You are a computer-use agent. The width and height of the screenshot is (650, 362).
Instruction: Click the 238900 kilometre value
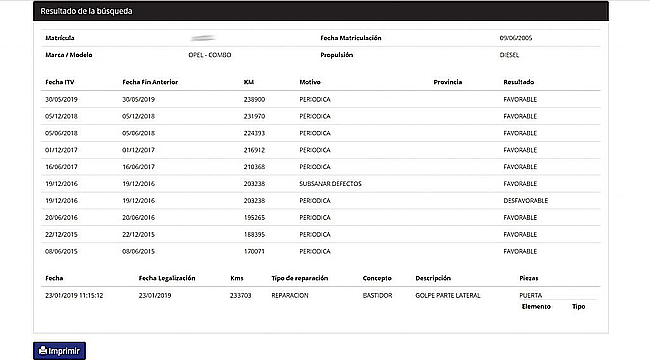[x=254, y=100]
